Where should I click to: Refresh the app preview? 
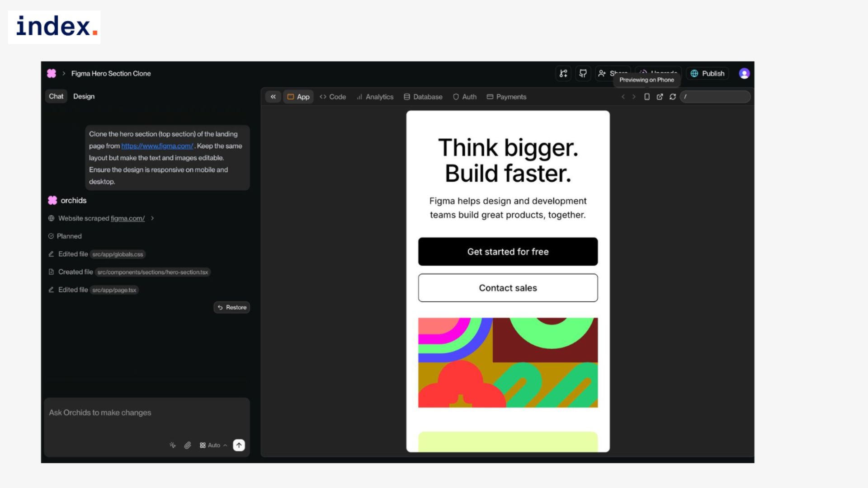(673, 97)
